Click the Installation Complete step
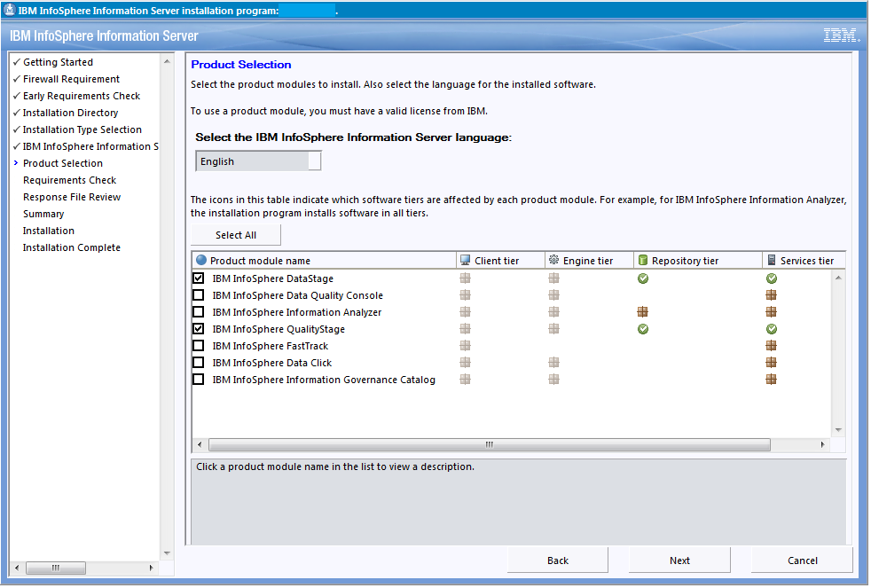 coord(72,247)
